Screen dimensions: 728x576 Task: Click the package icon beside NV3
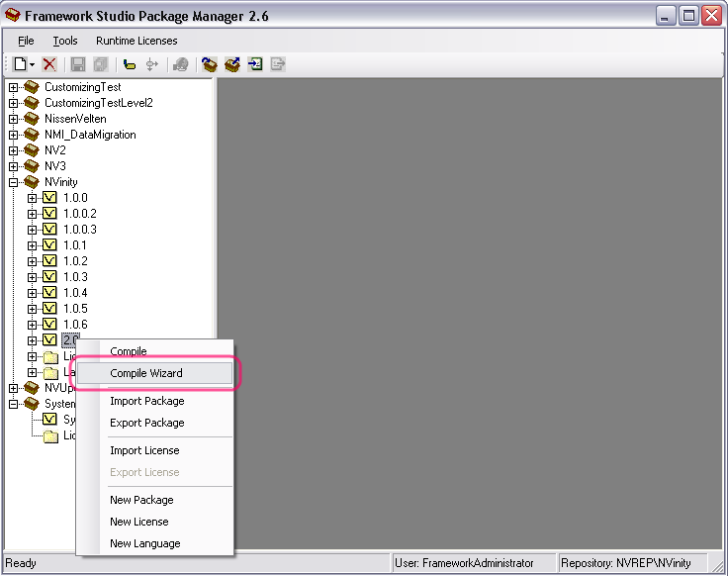click(x=32, y=166)
